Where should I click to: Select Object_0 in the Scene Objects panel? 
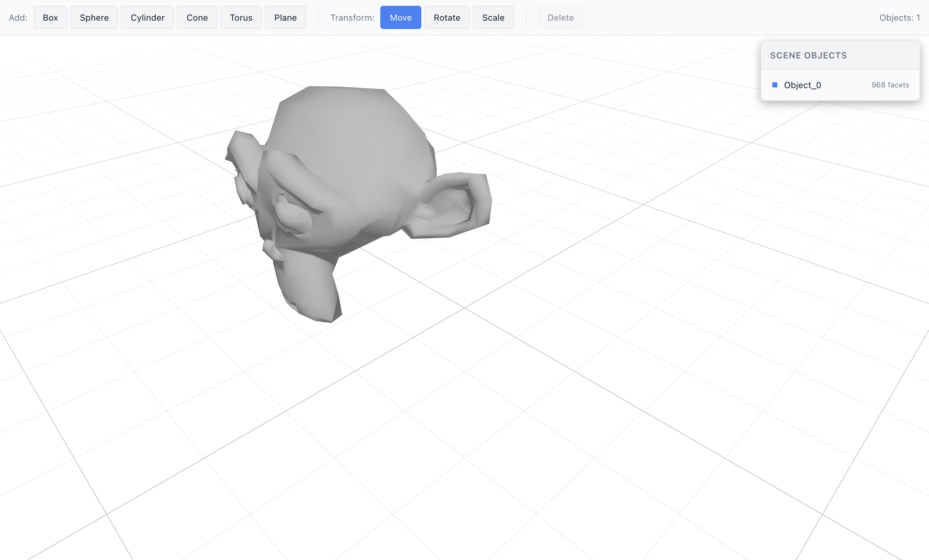point(802,85)
